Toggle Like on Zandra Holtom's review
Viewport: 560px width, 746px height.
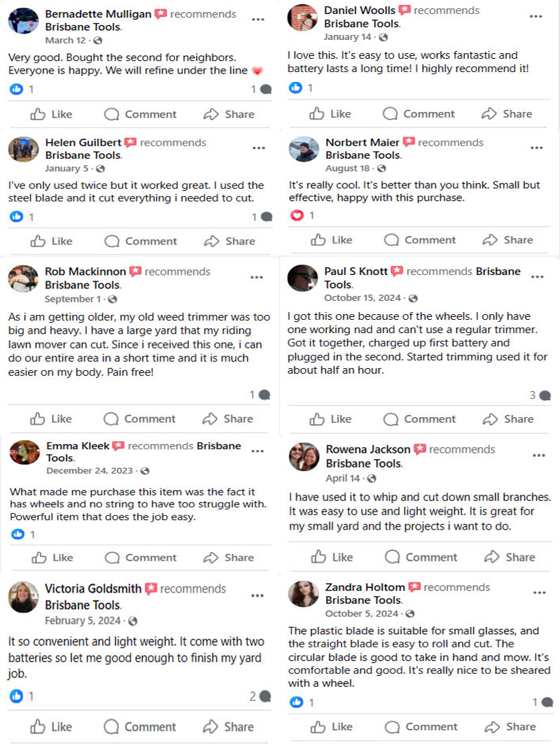click(x=330, y=726)
